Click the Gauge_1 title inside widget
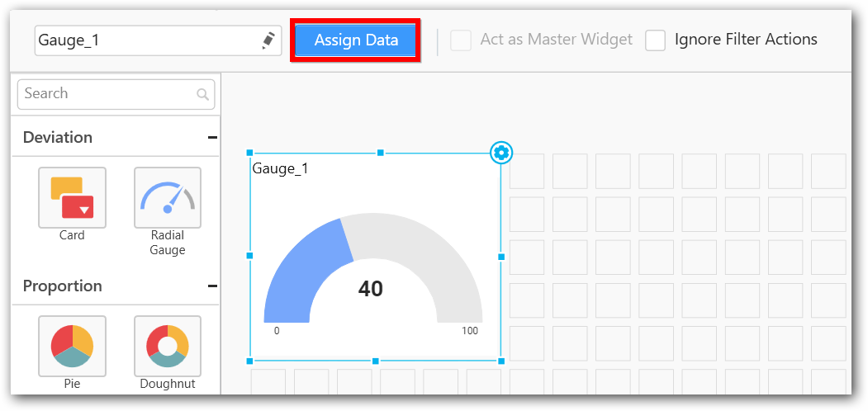The image size is (868, 411). (x=281, y=168)
